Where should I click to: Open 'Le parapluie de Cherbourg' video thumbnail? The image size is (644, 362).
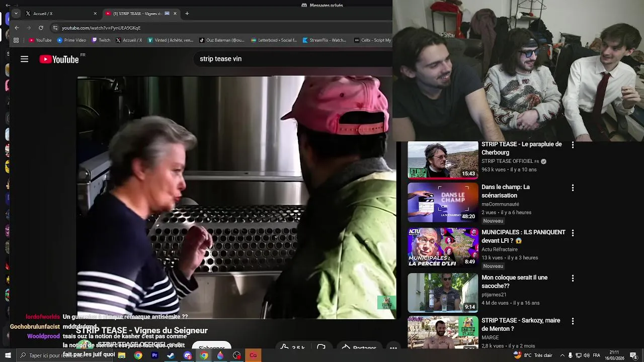[443, 160]
